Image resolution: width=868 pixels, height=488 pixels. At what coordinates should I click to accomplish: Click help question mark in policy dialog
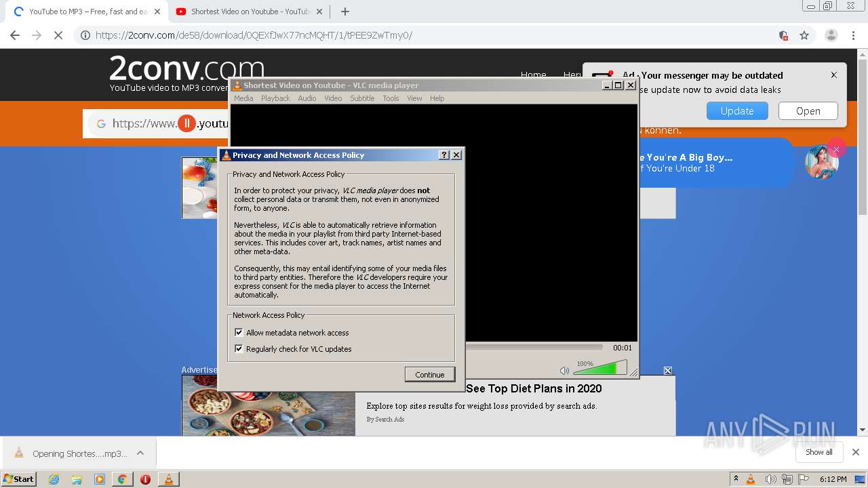[x=444, y=155]
